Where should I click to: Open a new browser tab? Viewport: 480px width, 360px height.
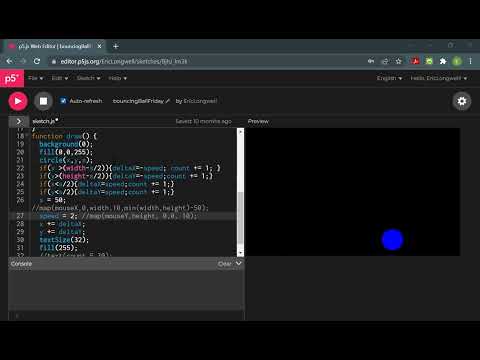point(116,46)
